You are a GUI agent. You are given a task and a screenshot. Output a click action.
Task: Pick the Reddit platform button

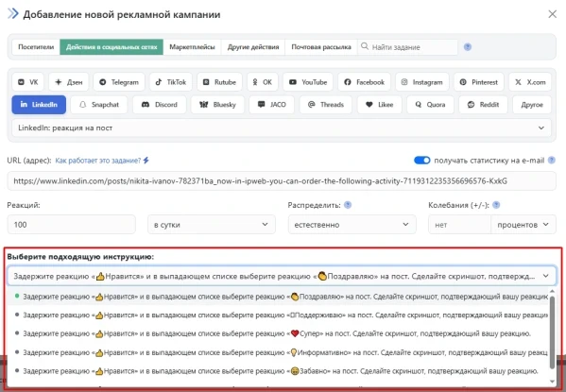click(x=483, y=105)
